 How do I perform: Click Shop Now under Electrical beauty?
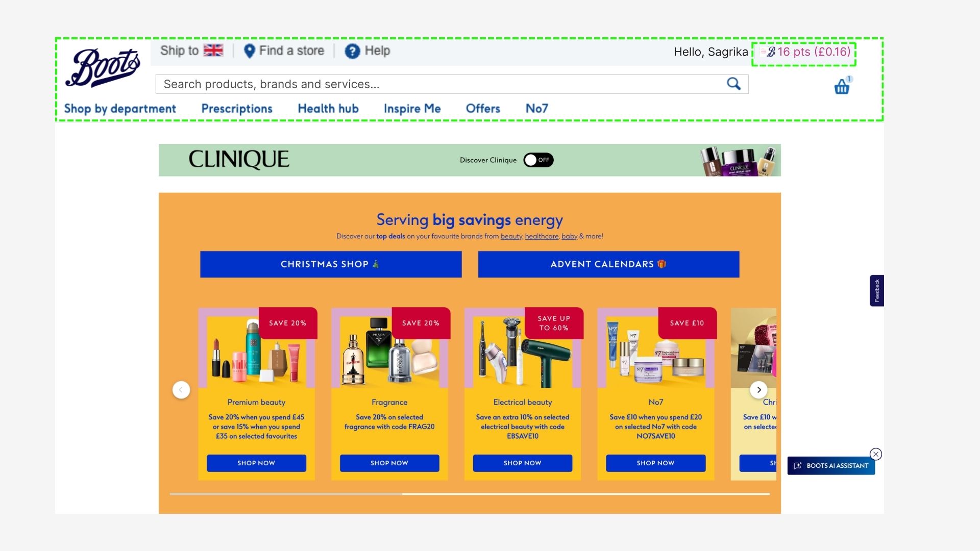(x=523, y=463)
